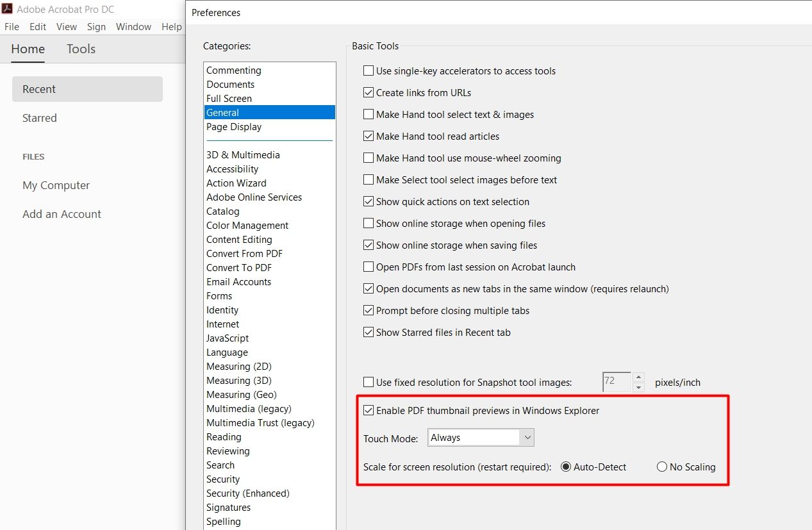Select Spelling category
Screen dimensions: 812x530
click(x=270, y=522)
